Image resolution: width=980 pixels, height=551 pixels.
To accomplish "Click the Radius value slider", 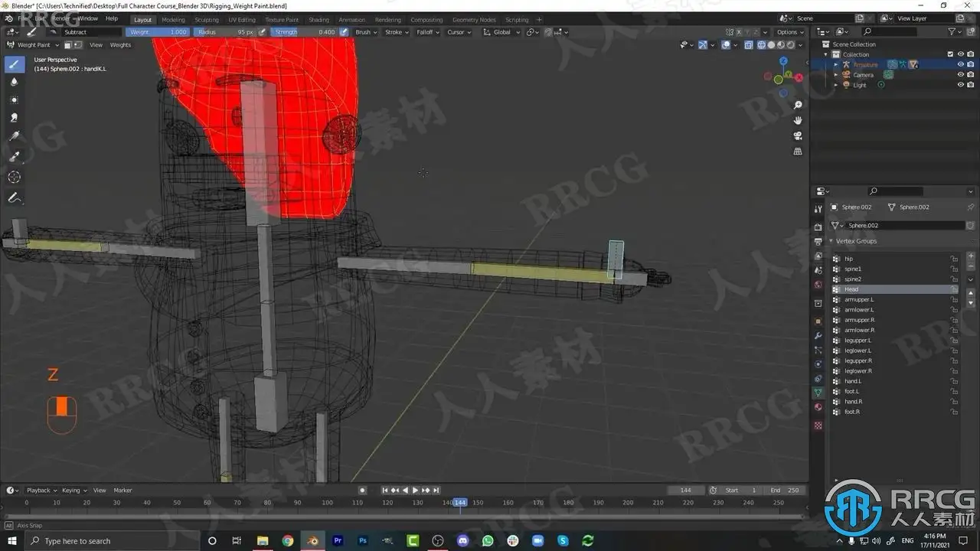I will [226, 32].
